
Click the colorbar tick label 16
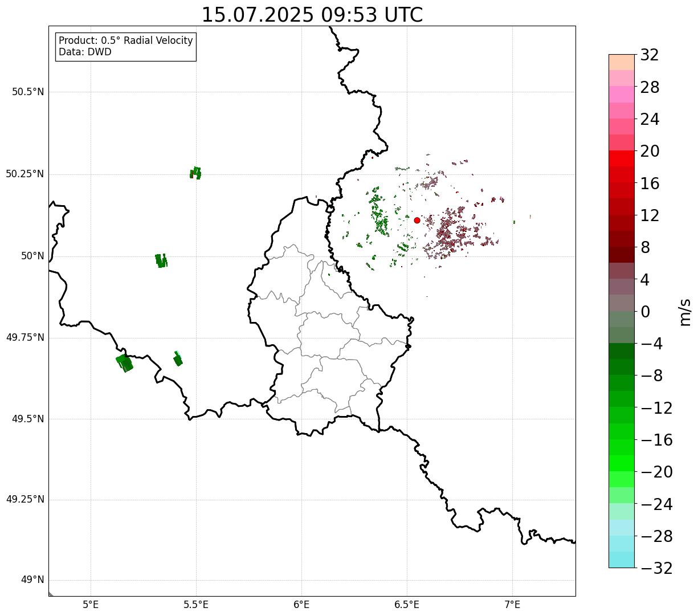tap(650, 183)
